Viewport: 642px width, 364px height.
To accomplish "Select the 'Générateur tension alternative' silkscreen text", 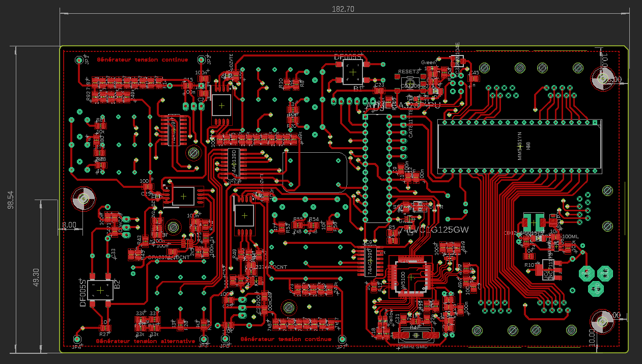I will 146,341.
